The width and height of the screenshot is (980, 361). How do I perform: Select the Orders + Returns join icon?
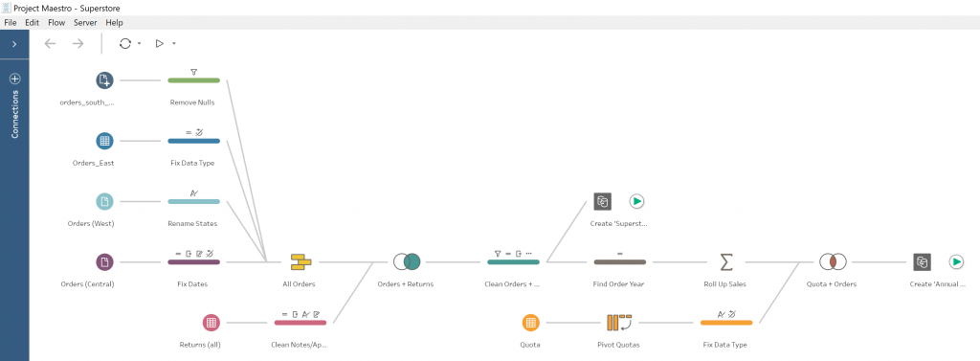point(406,262)
